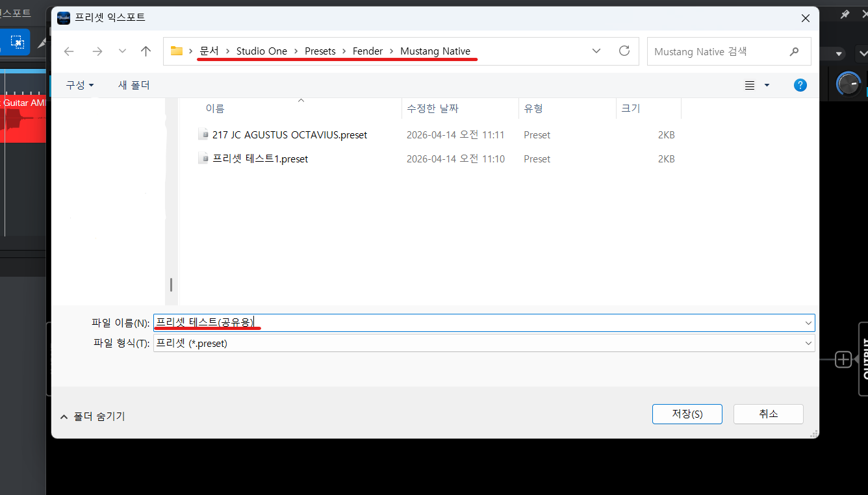Click the plus icon near OUTPUT
Image resolution: width=868 pixels, height=495 pixels.
coord(843,359)
